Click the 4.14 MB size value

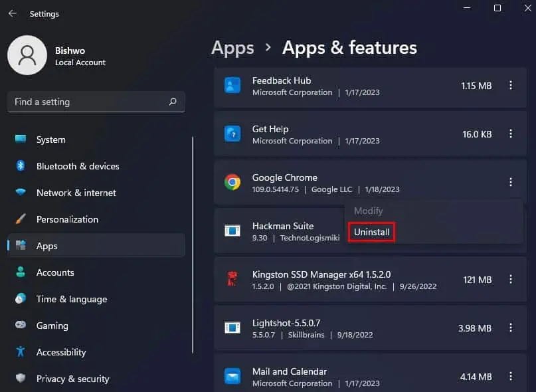(476, 377)
